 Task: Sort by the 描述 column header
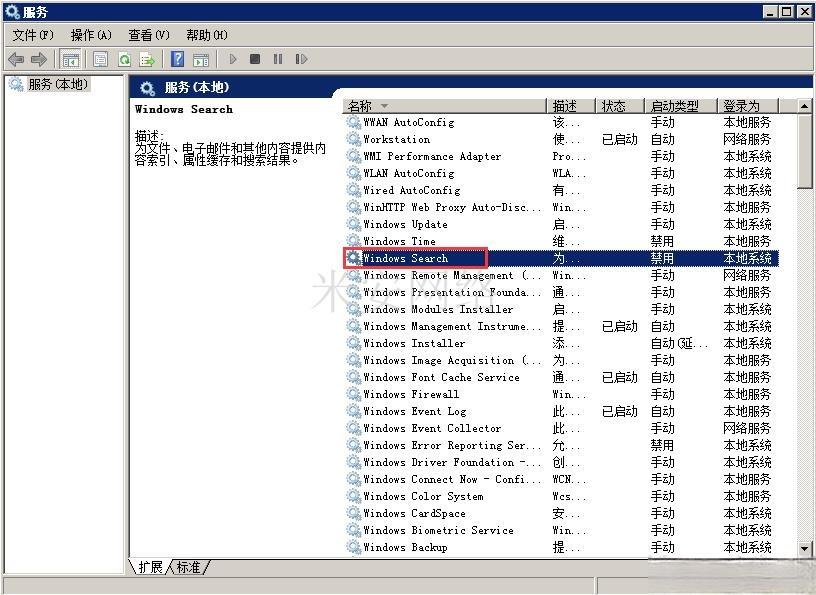coord(571,106)
